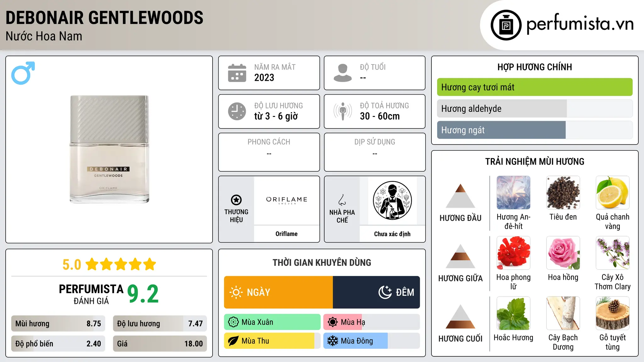Screen dimensions: 644x362
Task: Click the top notes pyramid icon above Hương đầu
Action: (x=460, y=196)
